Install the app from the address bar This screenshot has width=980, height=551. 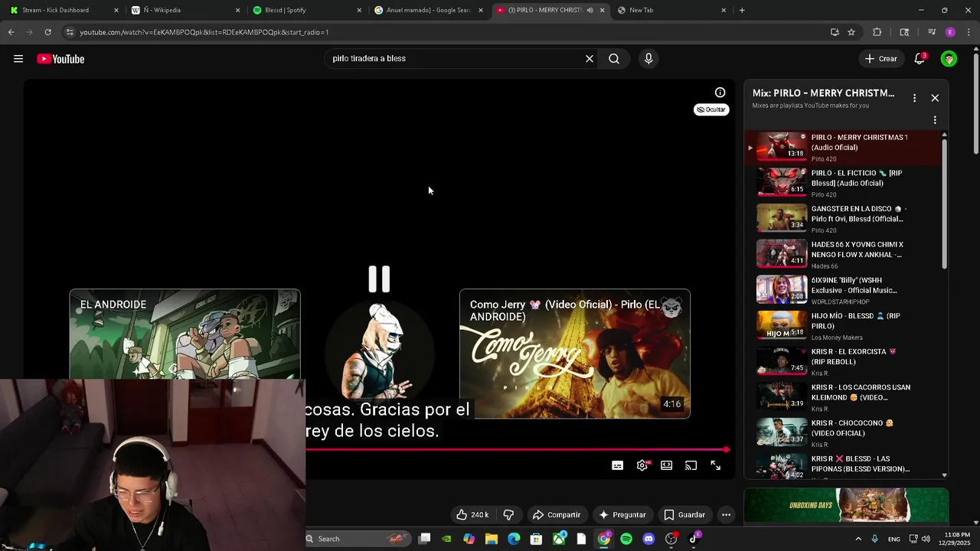(835, 32)
